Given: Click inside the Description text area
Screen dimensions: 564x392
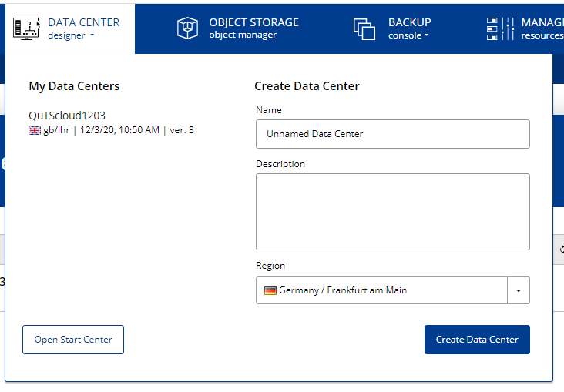Looking at the screenshot, I should tap(392, 211).
